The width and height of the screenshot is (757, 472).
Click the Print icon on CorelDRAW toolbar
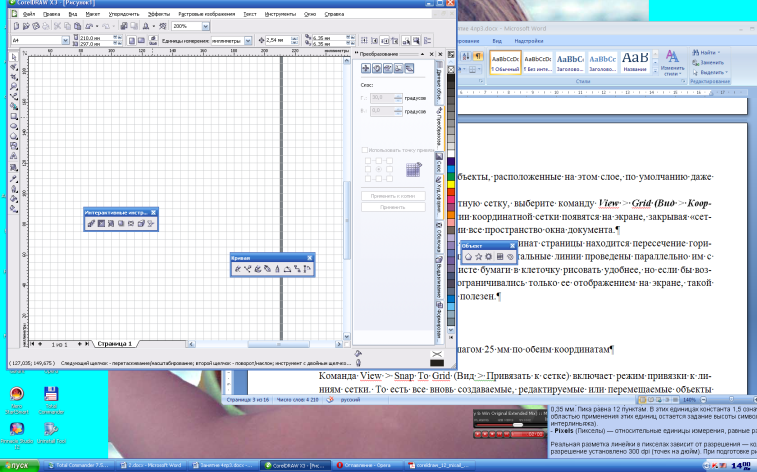point(45,26)
